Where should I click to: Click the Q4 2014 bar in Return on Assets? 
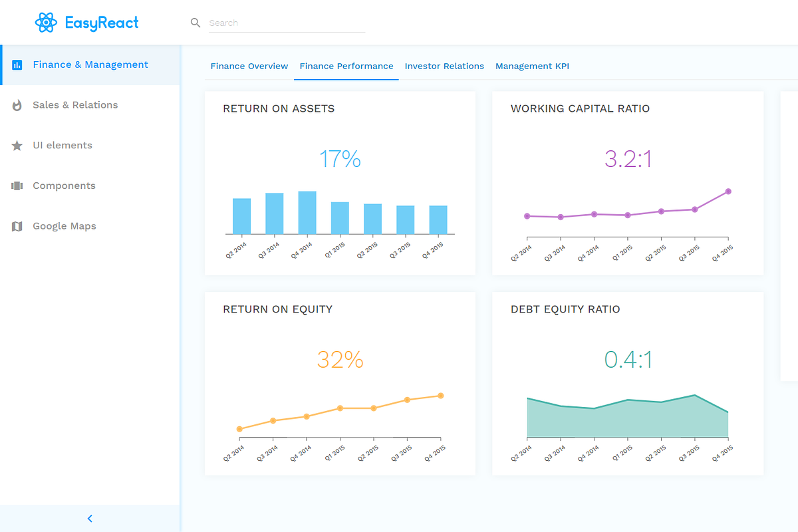(x=307, y=213)
